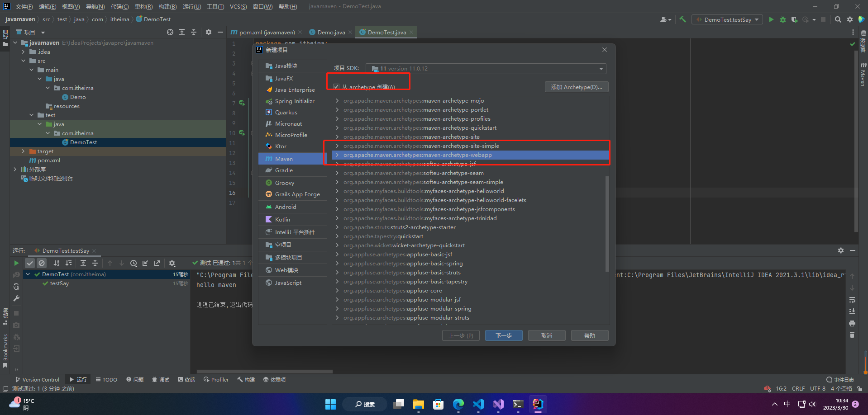868x415 pixels.
Task: Click Expand All icon in Project panel
Action: point(182,32)
